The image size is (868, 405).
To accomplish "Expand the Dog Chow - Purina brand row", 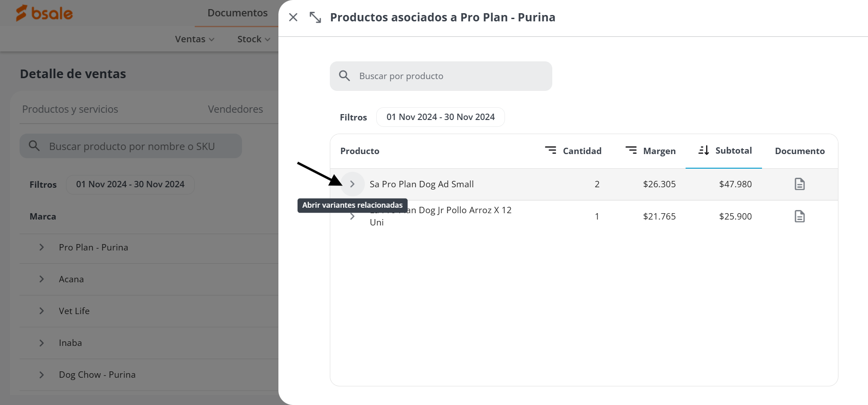I will 41,375.
